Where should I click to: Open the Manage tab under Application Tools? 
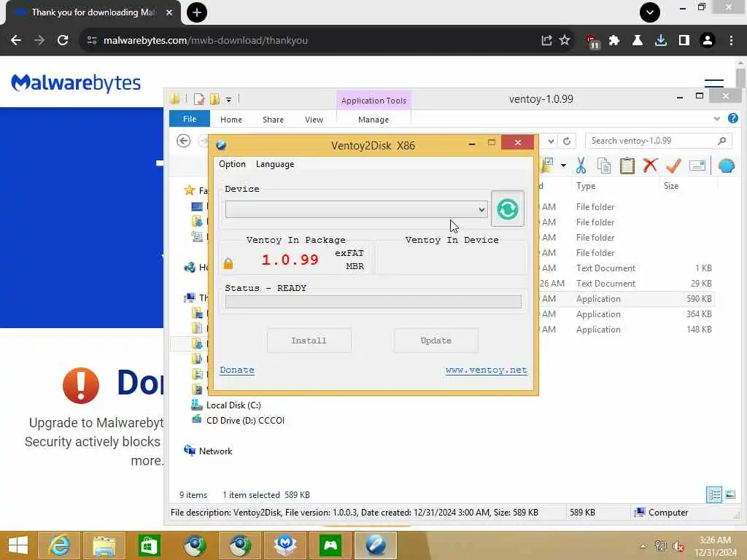[x=373, y=120]
